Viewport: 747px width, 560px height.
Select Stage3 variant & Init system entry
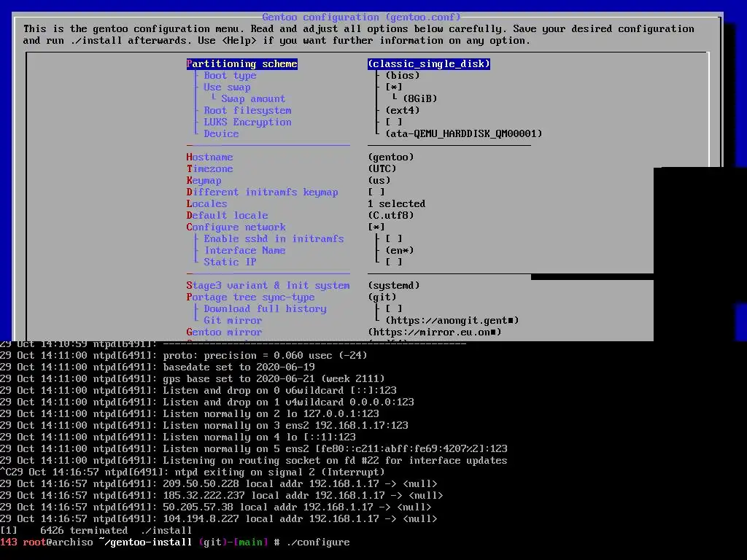268,285
